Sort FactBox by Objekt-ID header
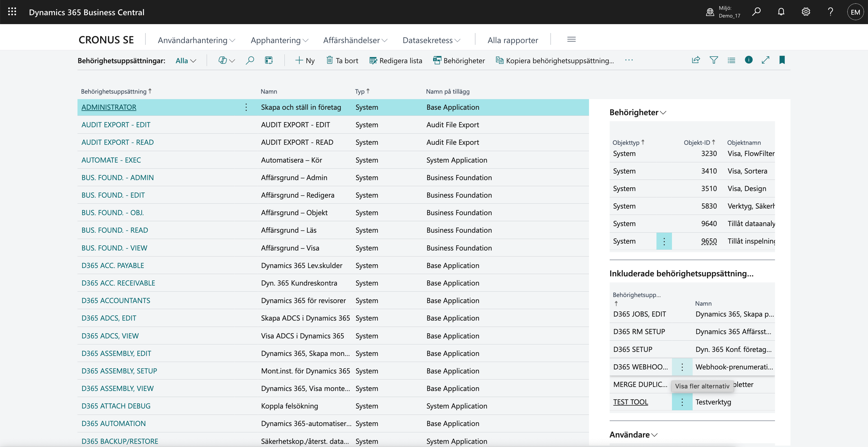This screenshot has width=868, height=447. [700, 142]
